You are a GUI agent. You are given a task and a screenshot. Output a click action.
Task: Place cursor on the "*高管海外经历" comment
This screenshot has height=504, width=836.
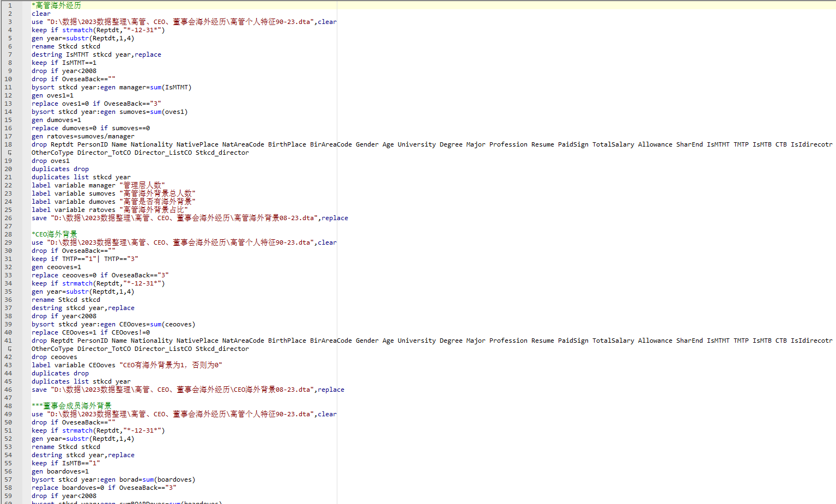pyautogui.click(x=56, y=5)
